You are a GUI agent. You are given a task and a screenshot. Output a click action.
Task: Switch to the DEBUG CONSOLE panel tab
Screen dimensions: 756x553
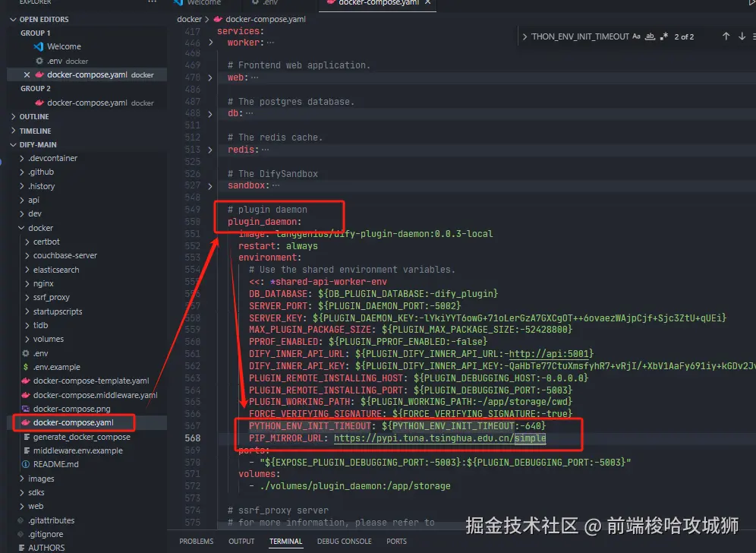pos(345,542)
